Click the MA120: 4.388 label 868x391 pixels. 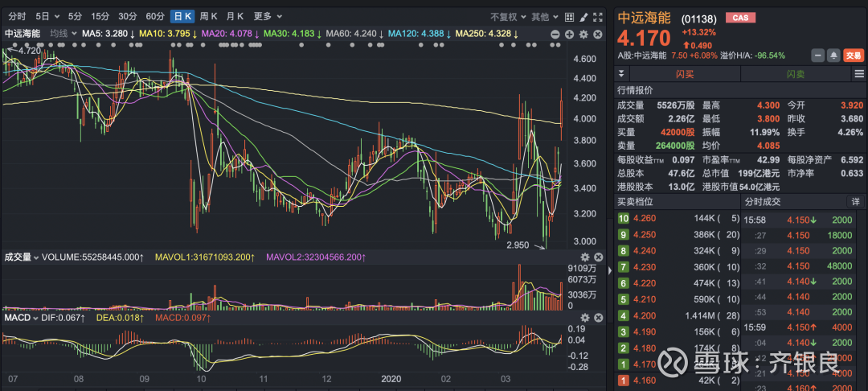(x=419, y=34)
